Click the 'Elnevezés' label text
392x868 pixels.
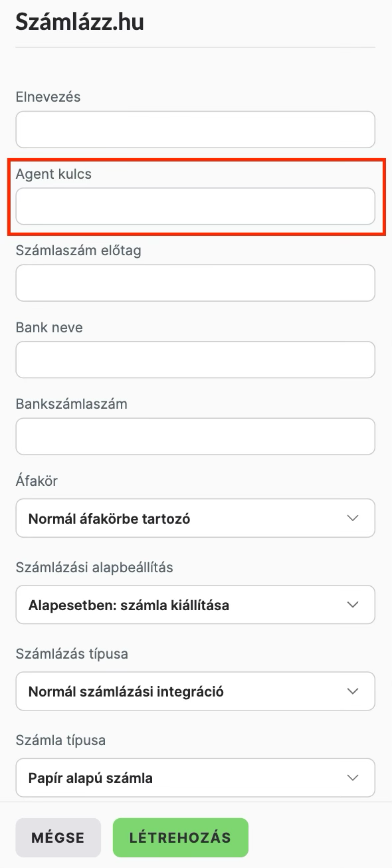click(x=48, y=97)
